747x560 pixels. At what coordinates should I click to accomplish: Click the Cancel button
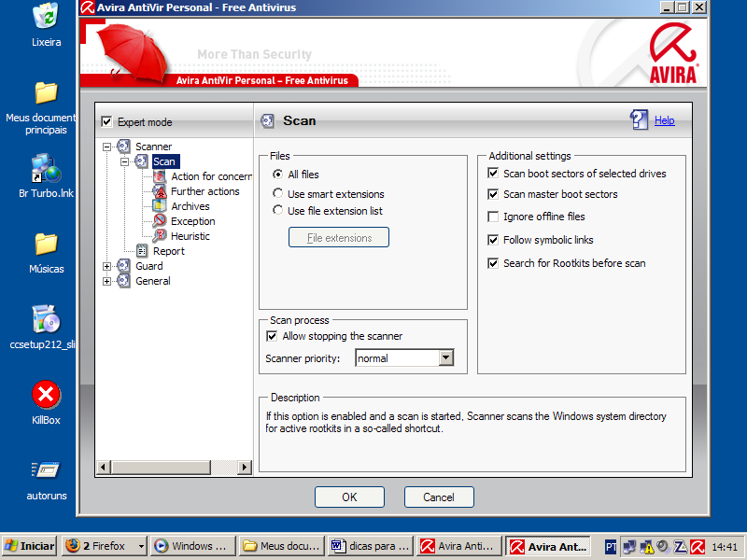click(439, 497)
